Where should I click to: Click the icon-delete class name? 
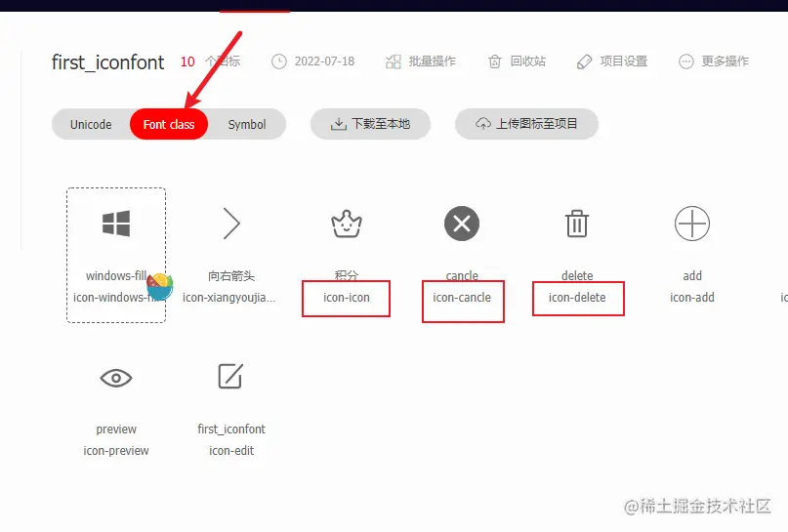coord(577,298)
